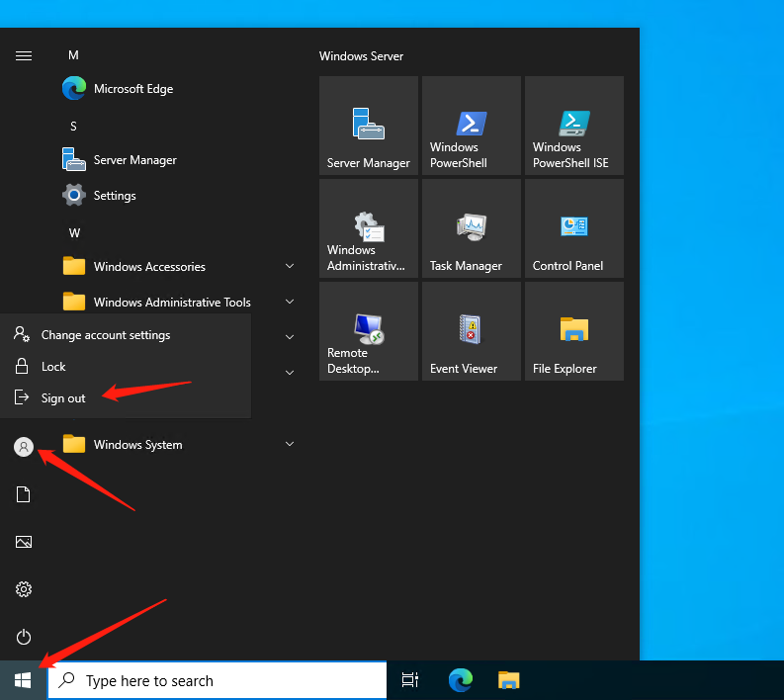Click the user account avatar icon
This screenshot has height=700, width=784.
point(24,447)
